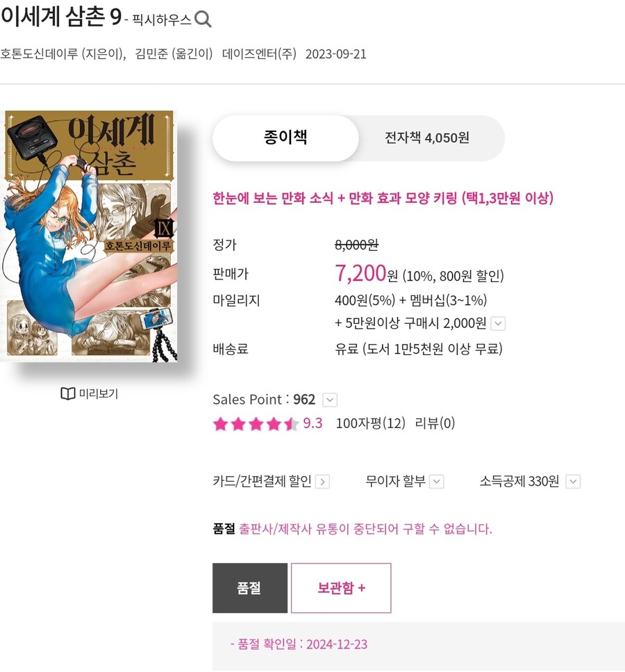The image size is (625, 672).
Task: Open publisher 데이즈엔터(주) link
Action: pos(259,54)
